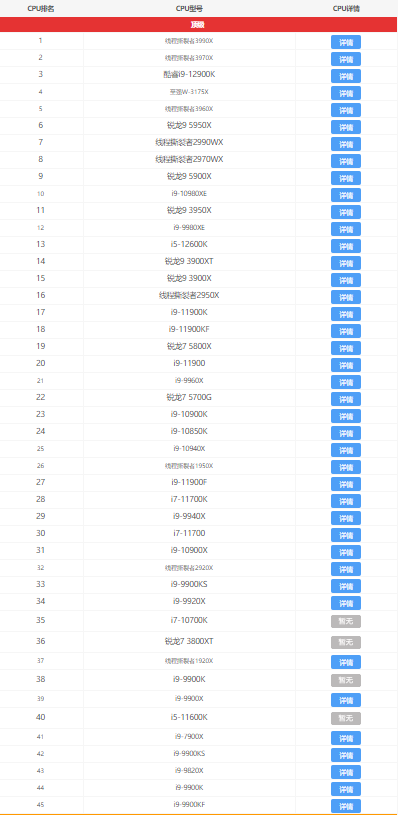Click the details button for i7-11700K
This screenshot has width=401, height=815.
(x=345, y=501)
